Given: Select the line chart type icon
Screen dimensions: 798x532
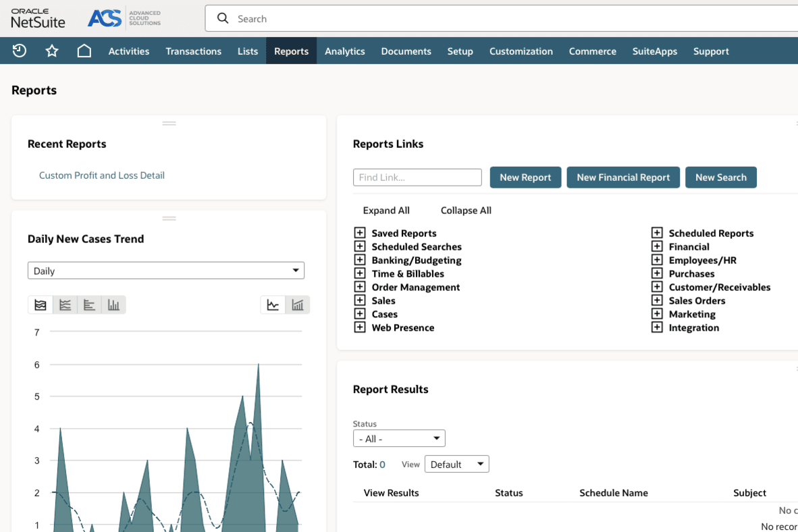Looking at the screenshot, I should click(65, 305).
